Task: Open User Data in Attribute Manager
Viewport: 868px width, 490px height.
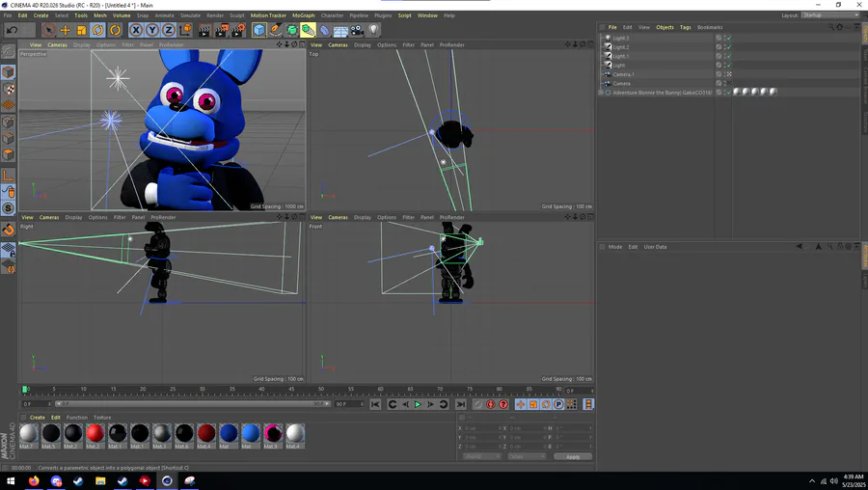Action: point(655,247)
